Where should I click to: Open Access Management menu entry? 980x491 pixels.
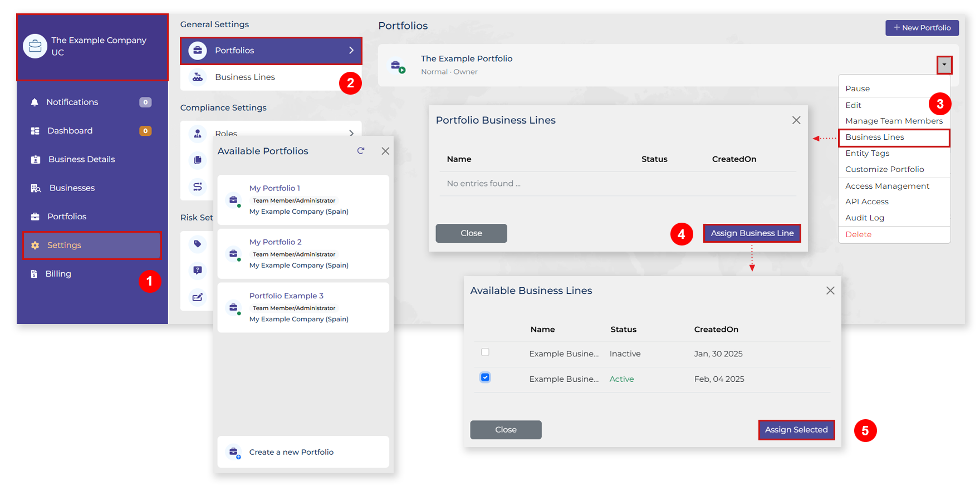point(888,186)
